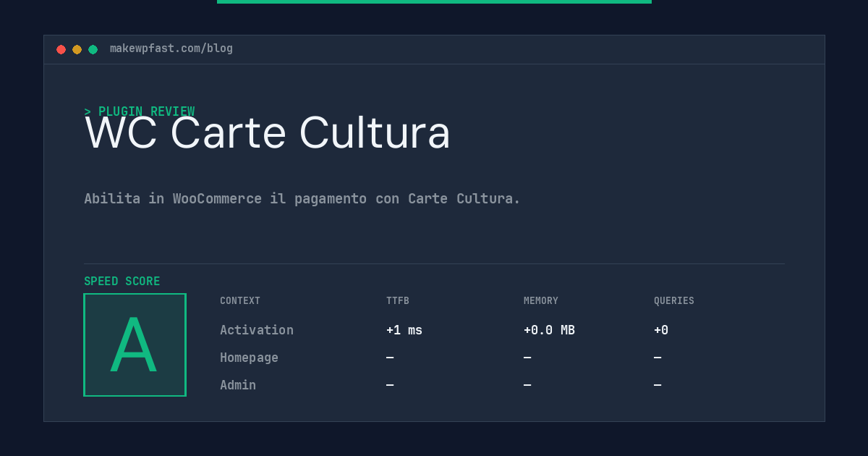
Task: Click the '+1 ms' TTFB value
Action: 404,330
